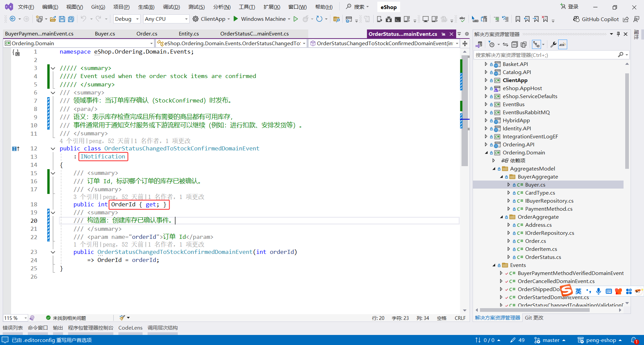644x345 pixels.
Task: Click the 登录 sign-in button
Action: [x=569, y=7]
